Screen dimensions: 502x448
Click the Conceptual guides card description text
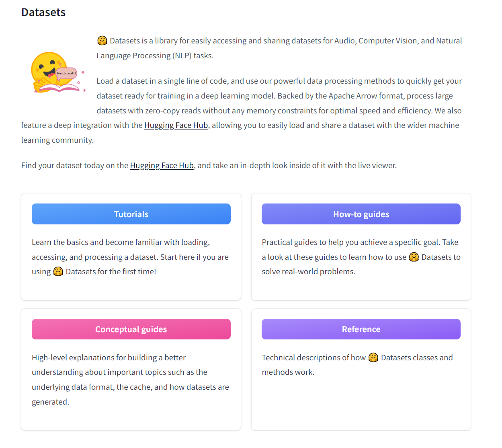130,380
